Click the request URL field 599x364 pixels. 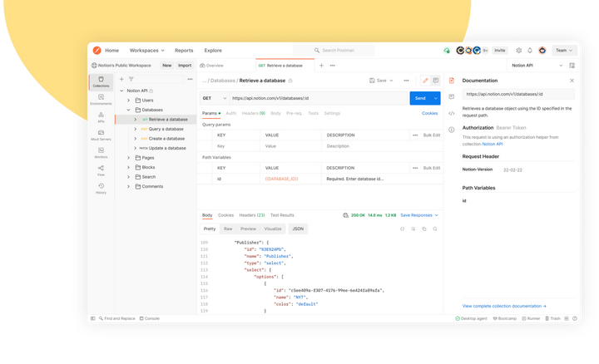(x=319, y=98)
